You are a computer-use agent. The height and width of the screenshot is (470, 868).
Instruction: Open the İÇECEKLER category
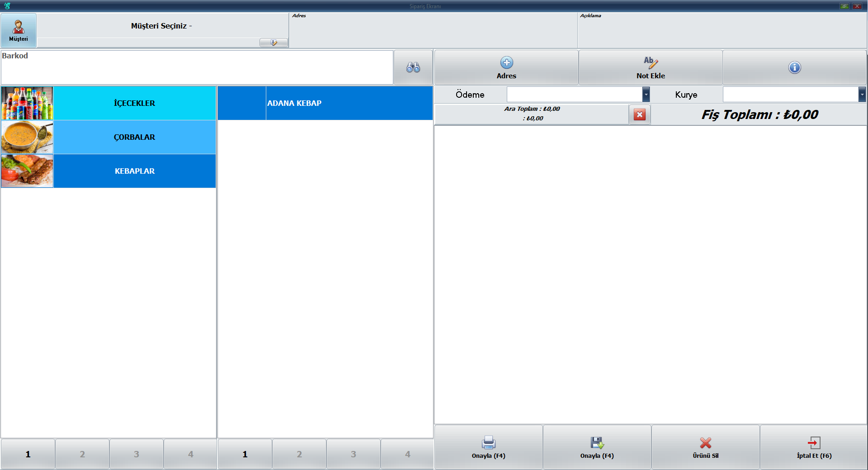[135, 103]
